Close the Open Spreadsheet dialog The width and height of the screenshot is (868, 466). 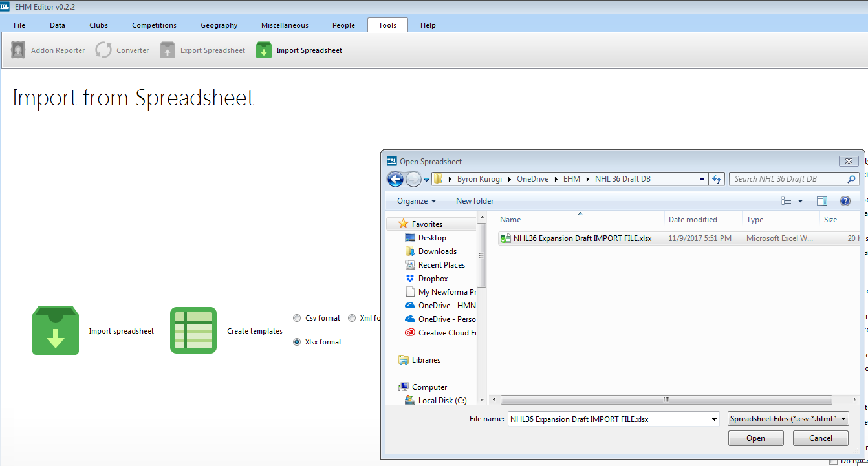(849, 161)
